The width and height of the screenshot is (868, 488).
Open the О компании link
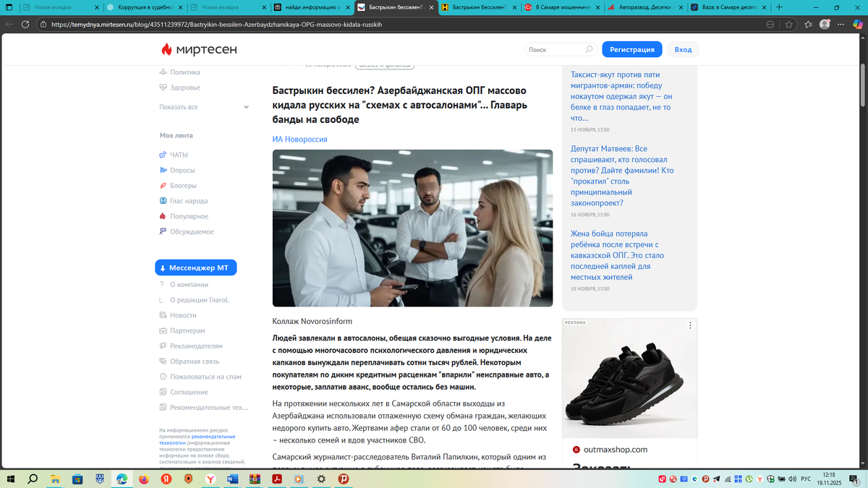coord(189,285)
